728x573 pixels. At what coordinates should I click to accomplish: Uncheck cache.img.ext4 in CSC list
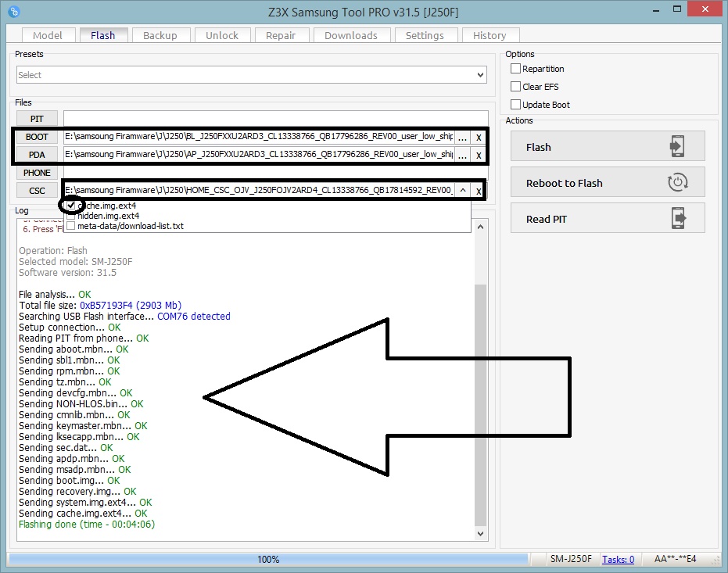(71, 206)
